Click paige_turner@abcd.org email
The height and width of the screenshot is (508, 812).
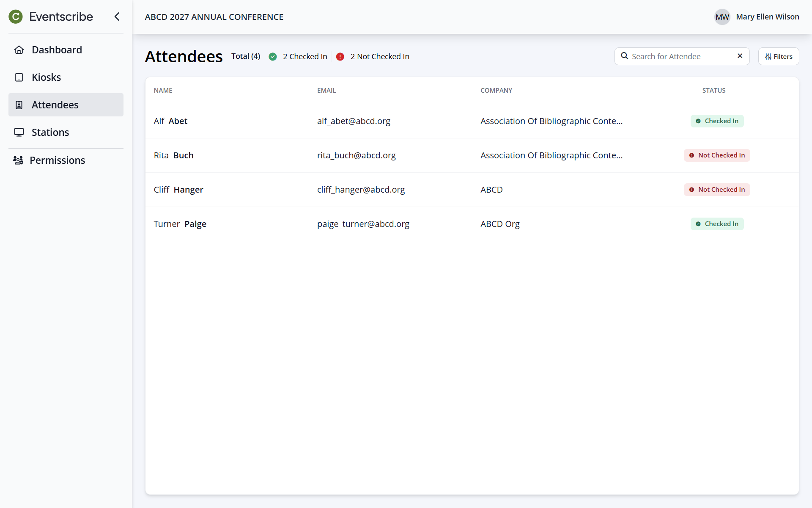[363, 224]
